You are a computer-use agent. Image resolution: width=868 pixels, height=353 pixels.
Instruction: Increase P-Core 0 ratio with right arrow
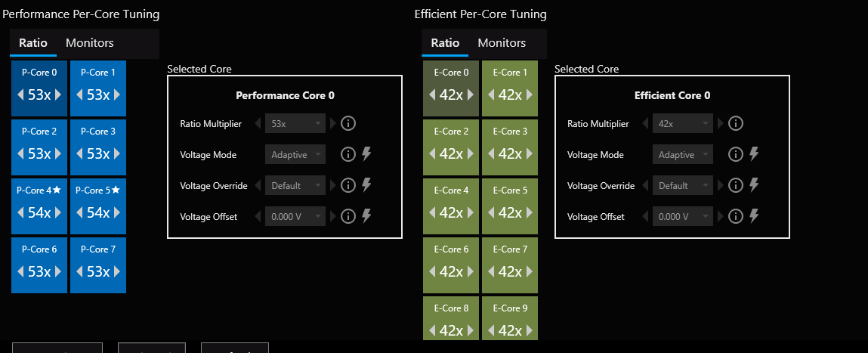point(58,94)
